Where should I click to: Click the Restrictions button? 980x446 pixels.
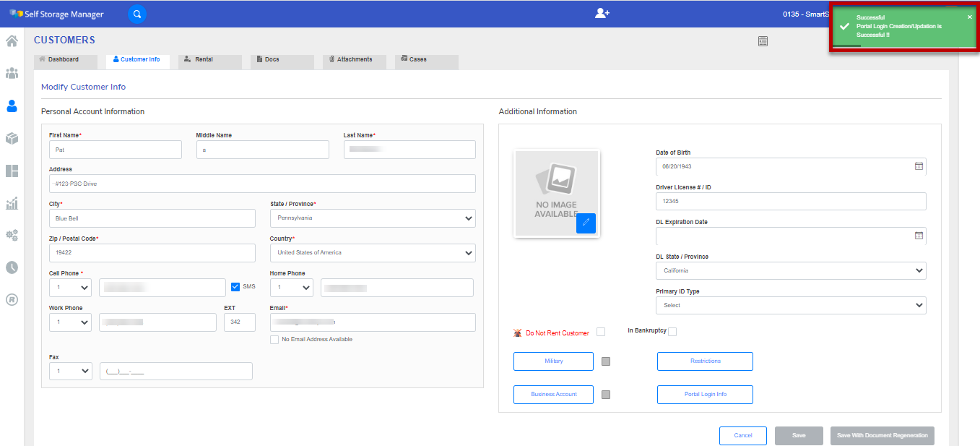point(705,361)
